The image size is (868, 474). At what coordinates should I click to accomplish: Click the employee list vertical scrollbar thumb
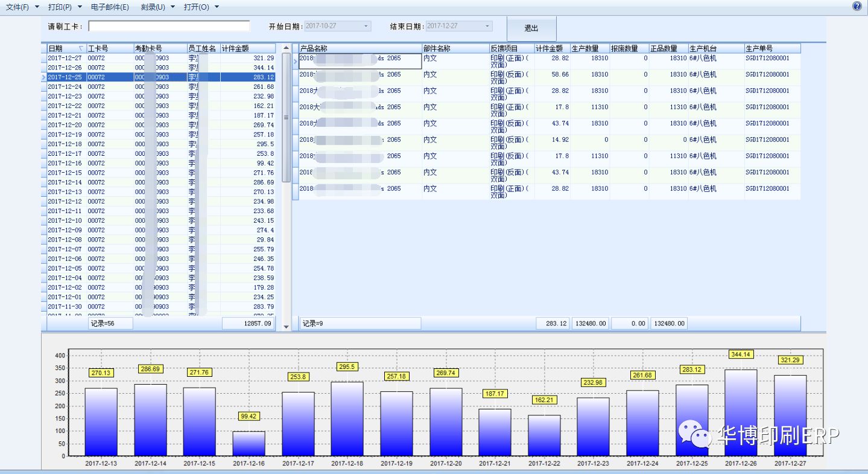(x=287, y=118)
